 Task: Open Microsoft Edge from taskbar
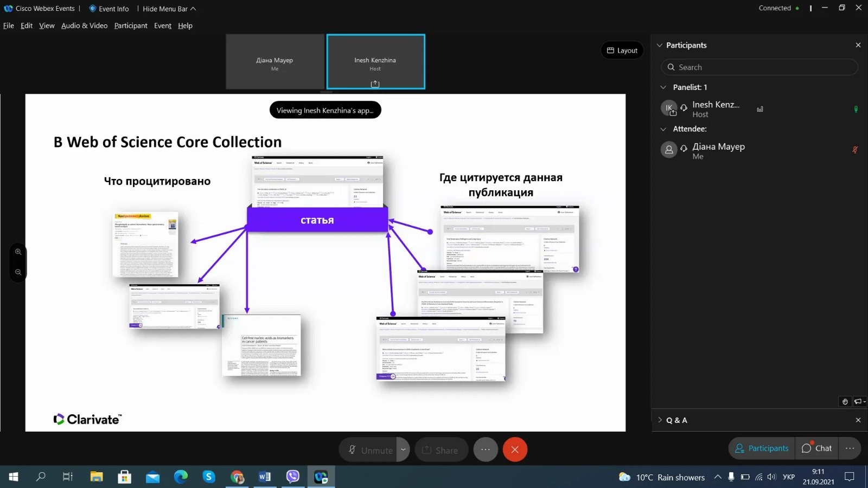coord(181,477)
